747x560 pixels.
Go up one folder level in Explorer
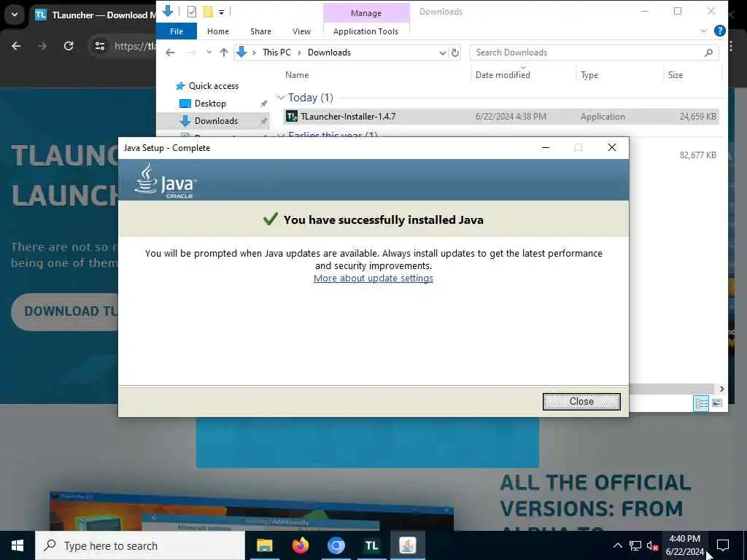(x=223, y=52)
